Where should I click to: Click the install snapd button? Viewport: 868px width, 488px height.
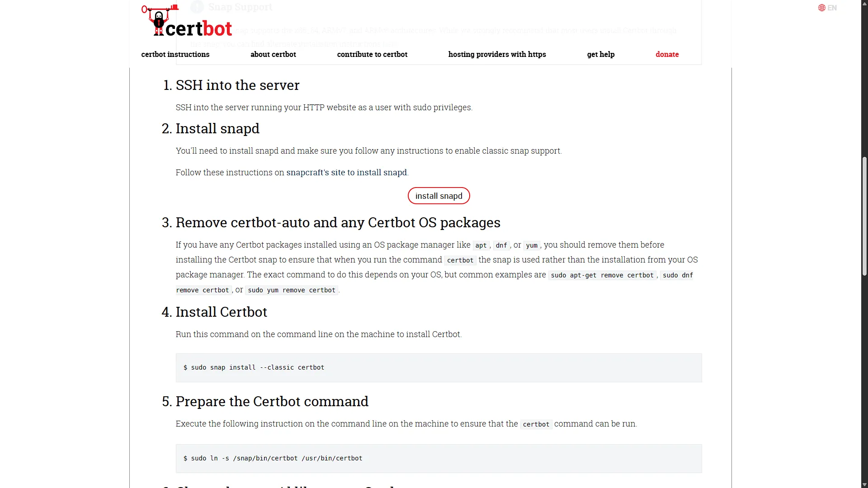[x=439, y=196]
